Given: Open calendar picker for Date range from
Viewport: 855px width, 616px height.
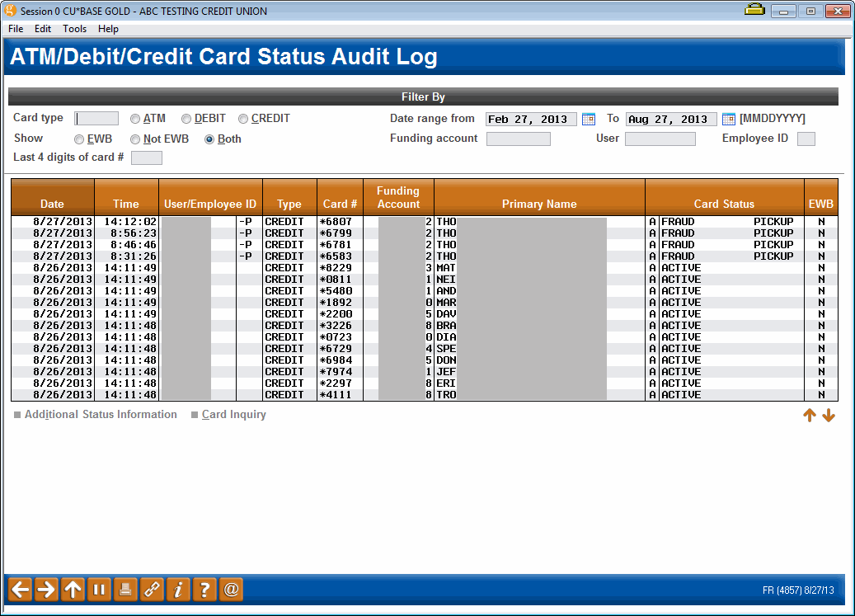Looking at the screenshot, I should click(x=589, y=119).
